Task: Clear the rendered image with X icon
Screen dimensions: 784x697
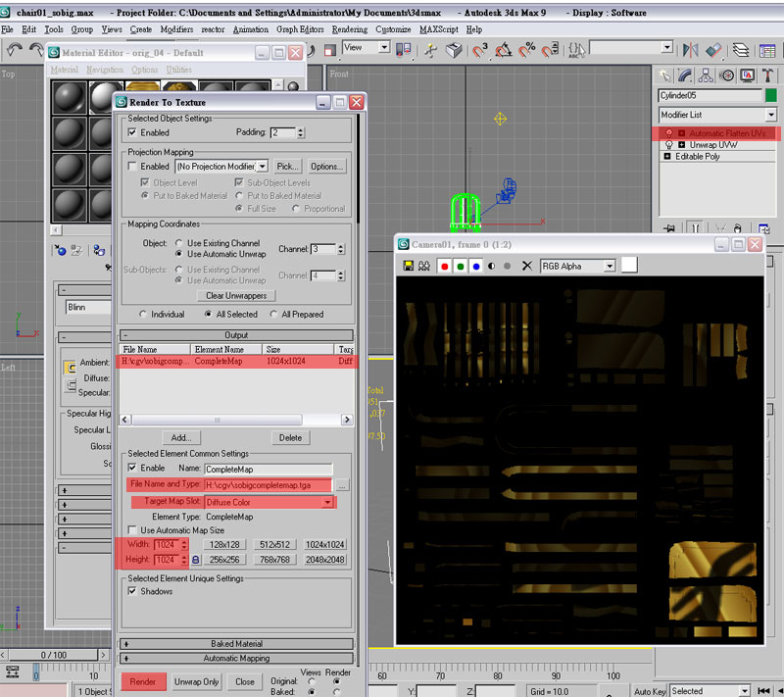Action: (526, 266)
